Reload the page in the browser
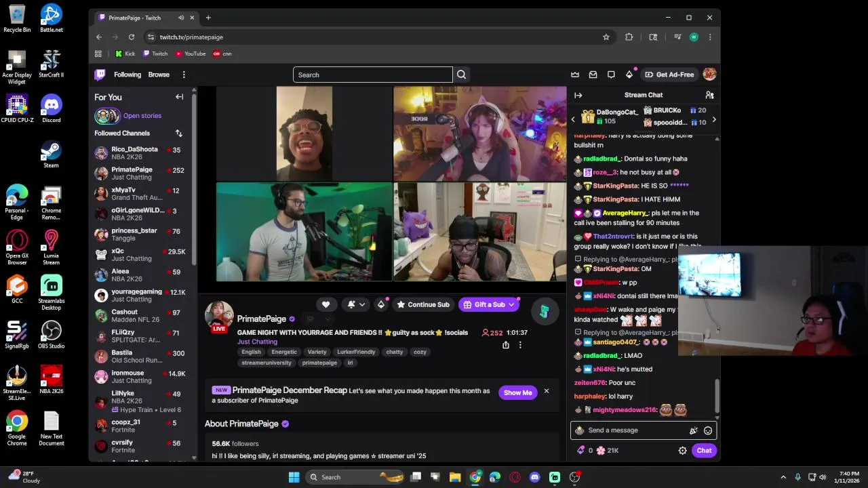This screenshot has height=488, width=868. pos(132,37)
